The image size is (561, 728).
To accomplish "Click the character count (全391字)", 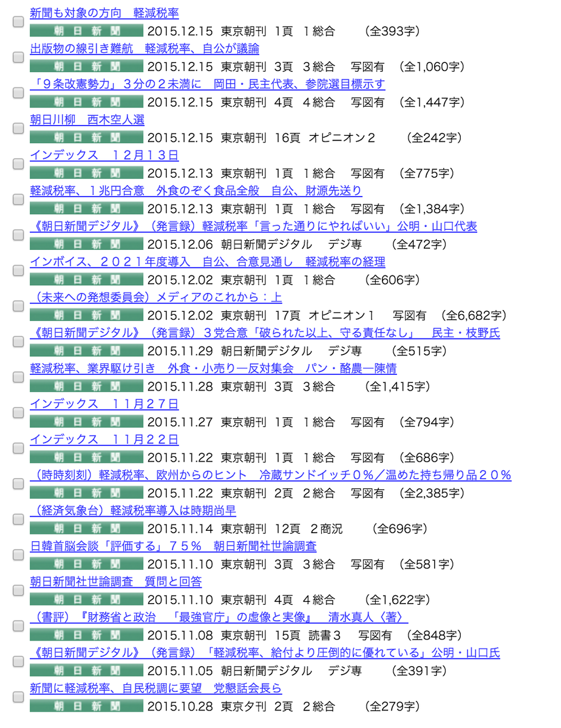I will (420, 670).
